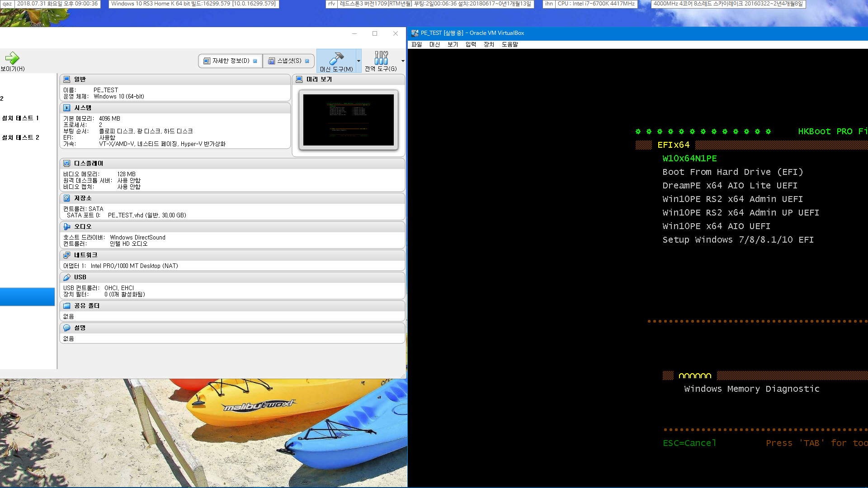The height and width of the screenshot is (488, 868).
Task: Open the System (시스템) settings heading
Action: pos(83,108)
